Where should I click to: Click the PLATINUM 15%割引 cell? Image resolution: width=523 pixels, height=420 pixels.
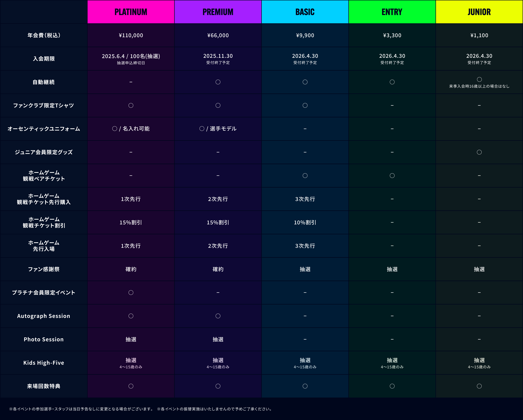[x=131, y=222]
